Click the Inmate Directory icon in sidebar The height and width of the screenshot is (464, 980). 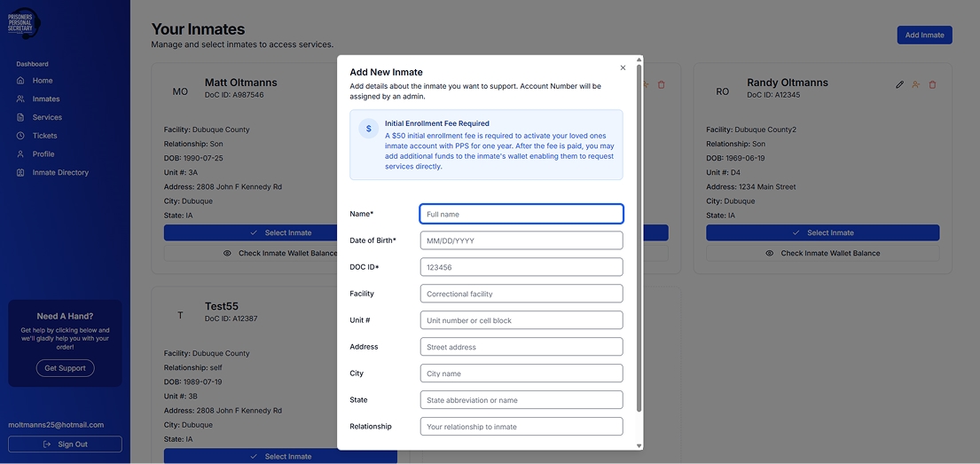point(20,173)
